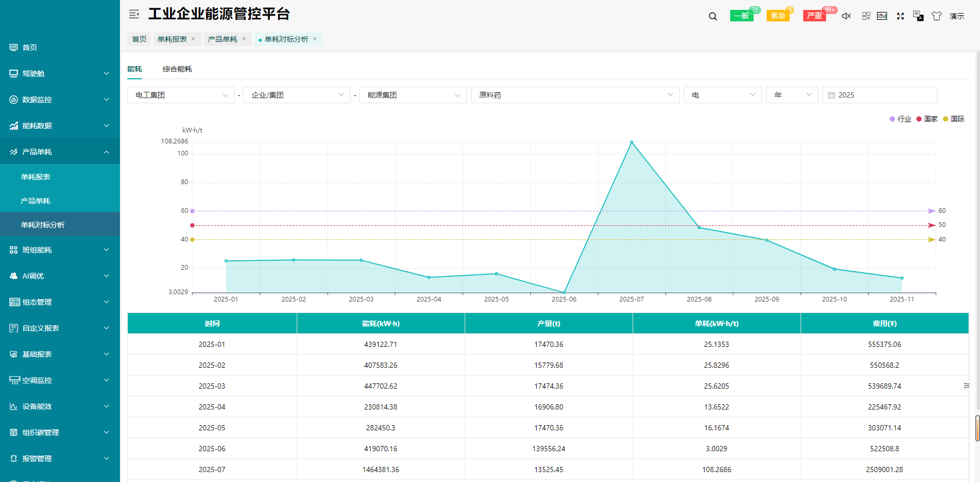Image resolution: width=980 pixels, height=482 pixels.
Task: Open theme settings via the shirt icon
Action: click(937, 16)
